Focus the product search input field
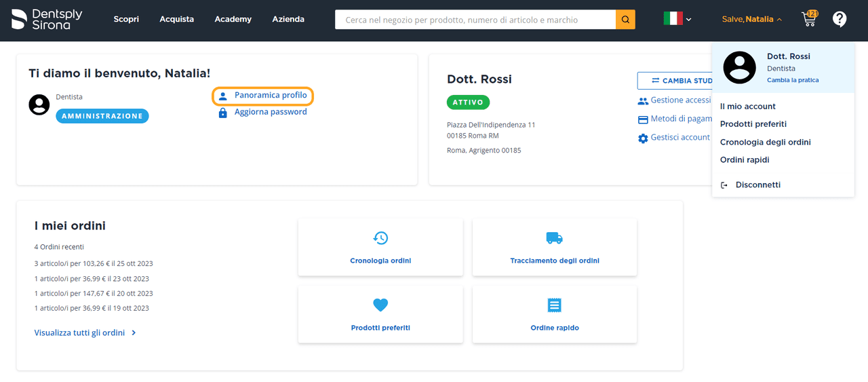Screen dimensions: 868x382 (475, 20)
